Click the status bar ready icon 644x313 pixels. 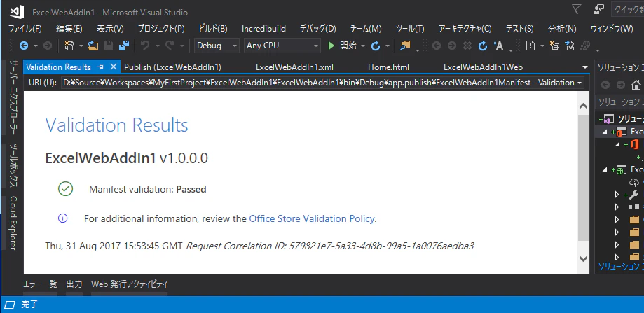[10, 305]
